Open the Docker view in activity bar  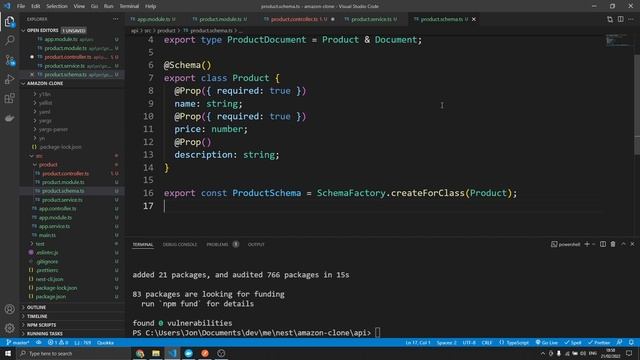pos(9,118)
